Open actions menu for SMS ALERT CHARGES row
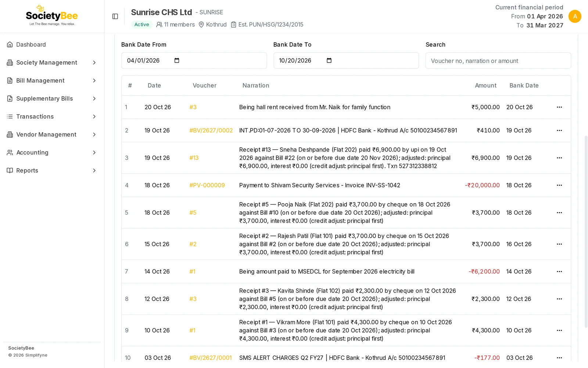The height and width of the screenshot is (368, 588). pyautogui.click(x=559, y=358)
